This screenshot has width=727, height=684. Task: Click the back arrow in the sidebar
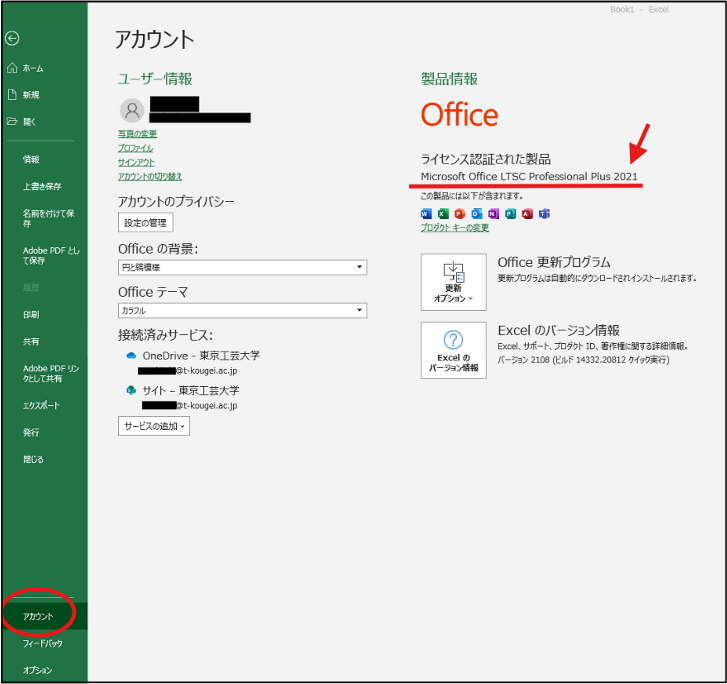[12, 38]
